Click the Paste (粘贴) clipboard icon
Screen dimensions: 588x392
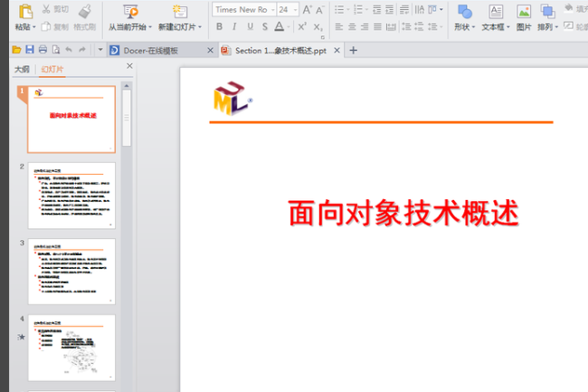[25, 12]
